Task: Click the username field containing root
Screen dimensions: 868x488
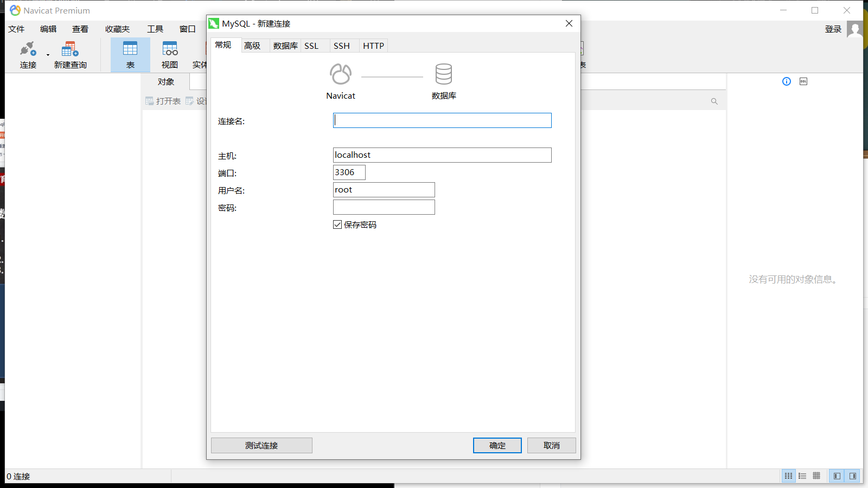Action: tap(384, 190)
